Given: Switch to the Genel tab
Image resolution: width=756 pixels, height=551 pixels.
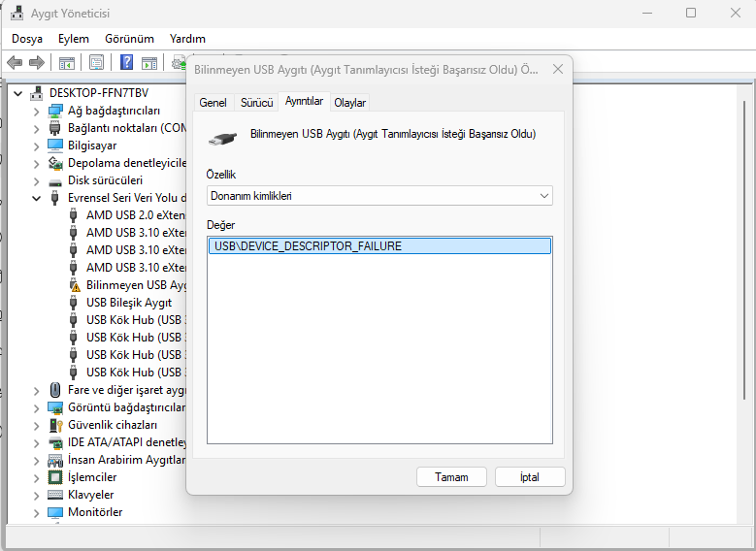Looking at the screenshot, I should [214, 102].
